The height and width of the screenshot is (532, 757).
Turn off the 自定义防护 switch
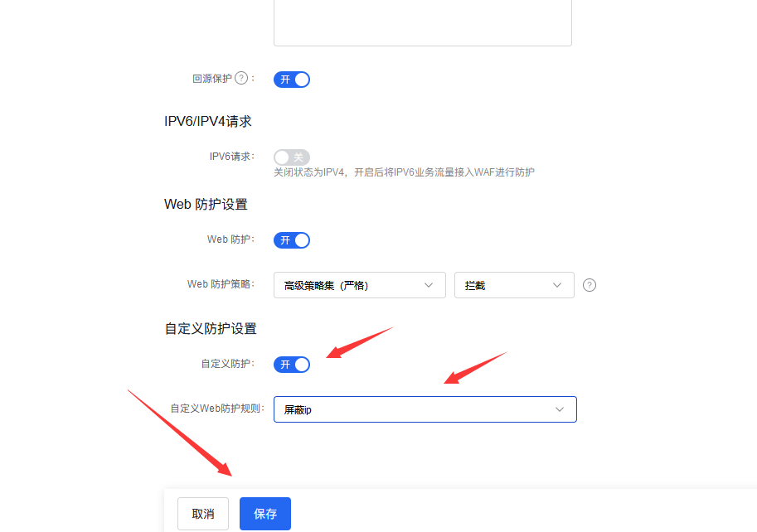pyautogui.click(x=292, y=365)
